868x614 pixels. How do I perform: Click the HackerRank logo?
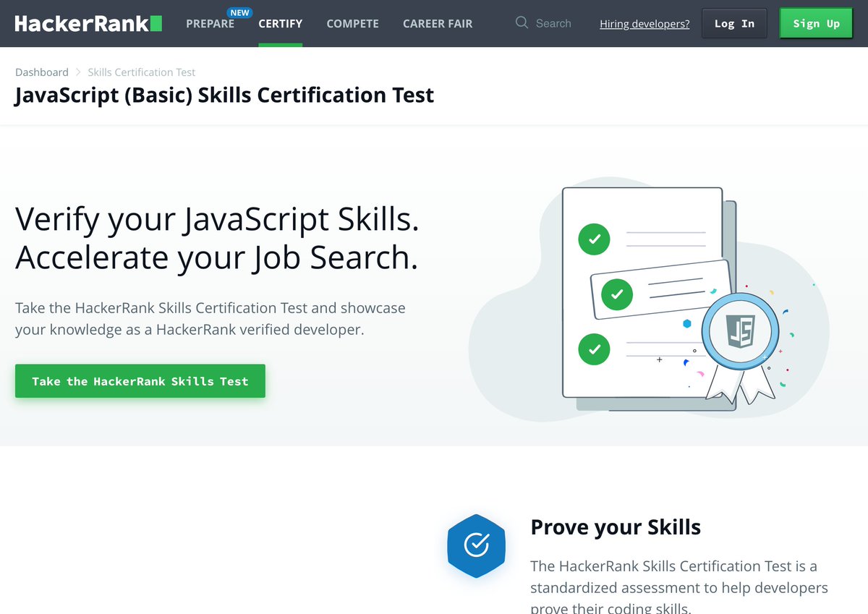88,24
